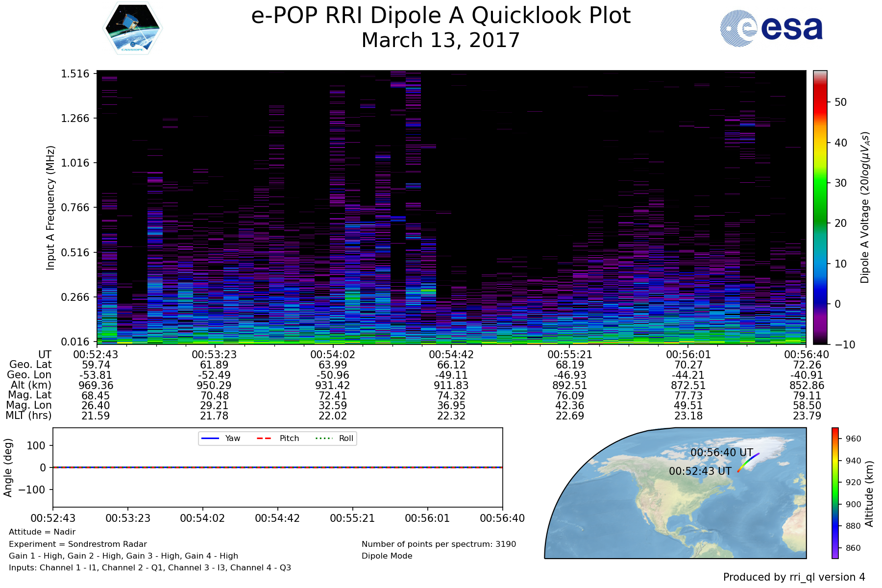Click the 'Angle (deg)' axis label
The width and height of the screenshot is (882, 588).
coord(8,467)
